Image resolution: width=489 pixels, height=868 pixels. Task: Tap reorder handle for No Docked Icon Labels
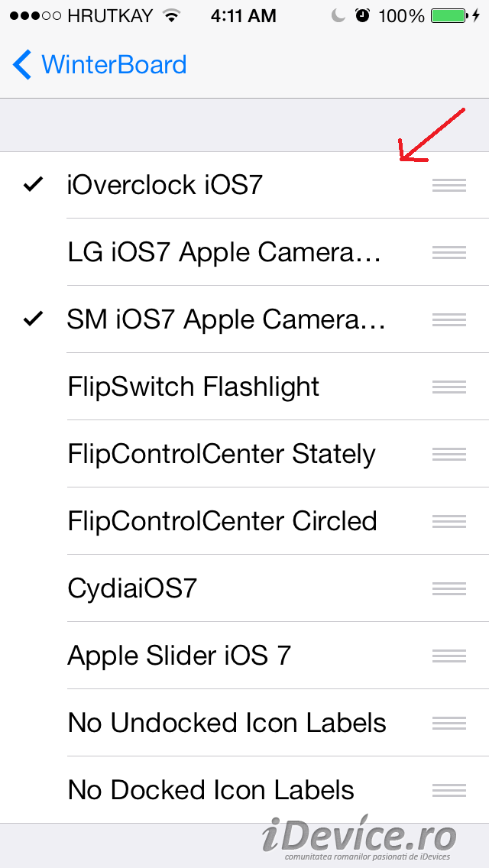coord(449,790)
